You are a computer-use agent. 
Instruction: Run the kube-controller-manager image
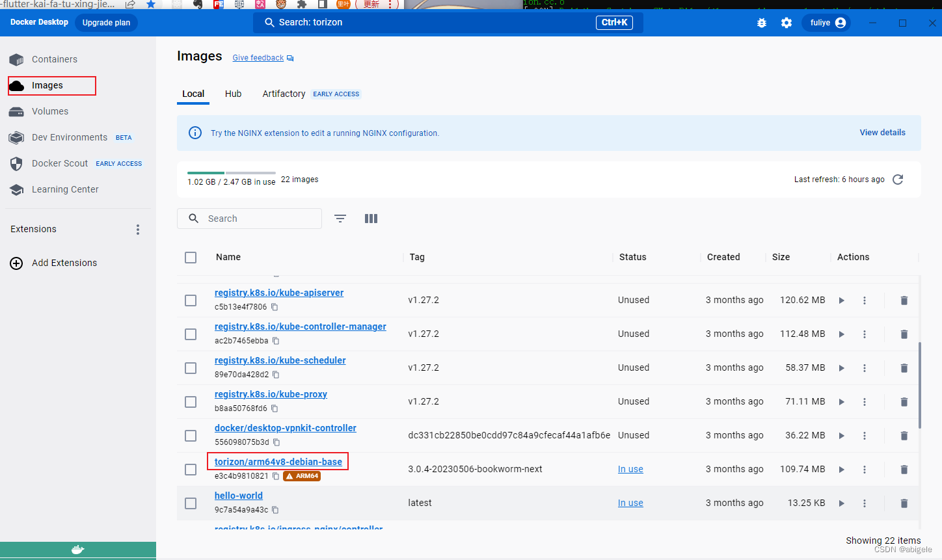(x=841, y=334)
